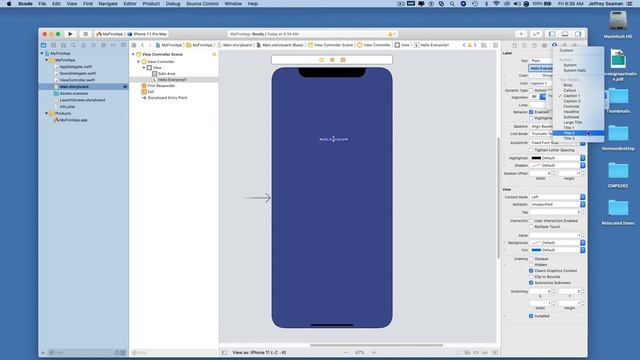Zoom out canvas with the minus button
This screenshot has width=640, height=360.
tap(346, 352)
